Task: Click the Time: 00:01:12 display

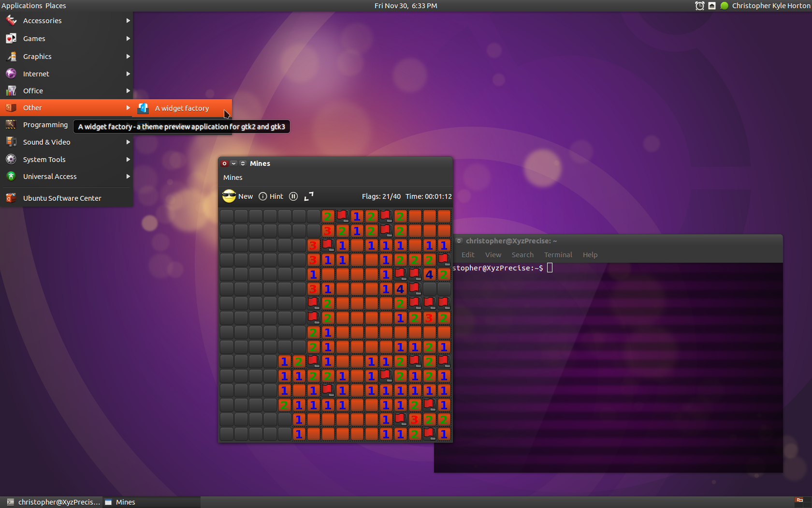Action: 429,196
